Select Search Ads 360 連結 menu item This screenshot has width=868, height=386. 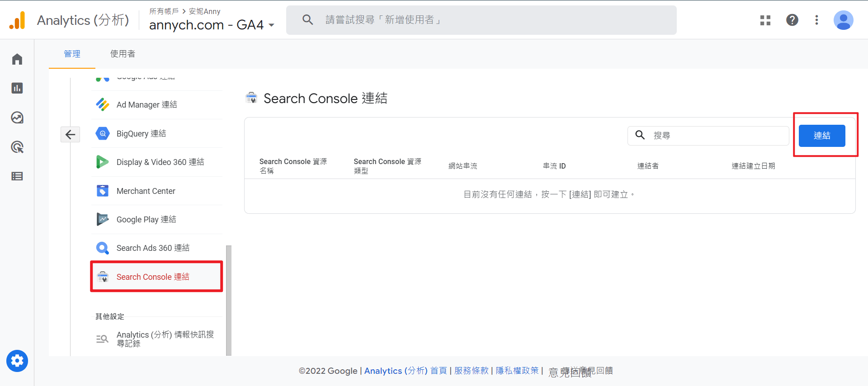(x=157, y=248)
